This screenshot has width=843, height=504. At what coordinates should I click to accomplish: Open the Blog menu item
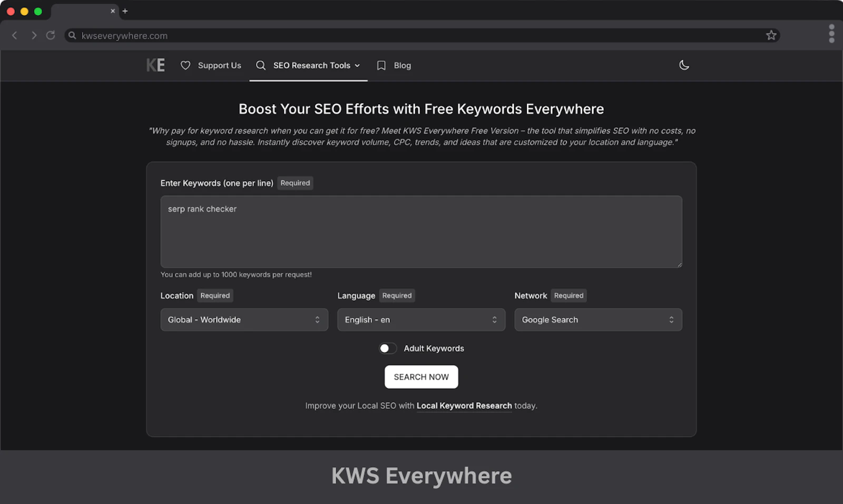click(x=394, y=65)
